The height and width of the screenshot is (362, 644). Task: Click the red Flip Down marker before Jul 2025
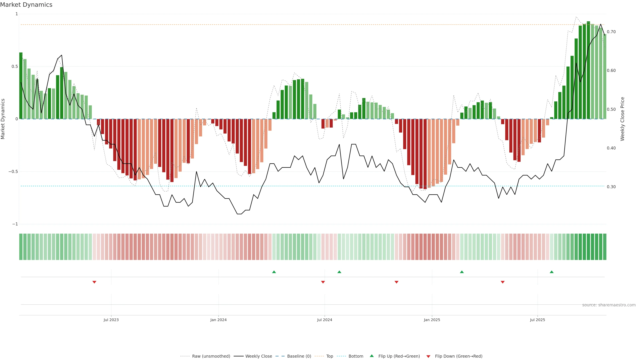(x=502, y=282)
